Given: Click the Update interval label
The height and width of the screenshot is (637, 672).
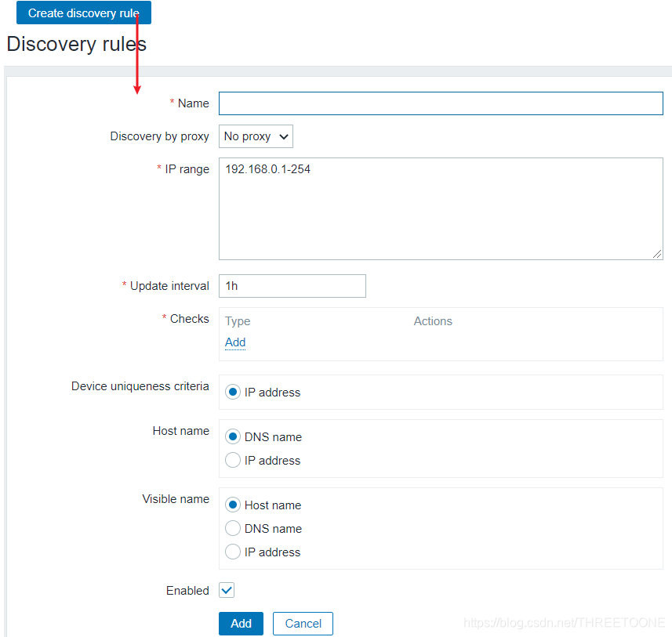Looking at the screenshot, I should (169, 286).
